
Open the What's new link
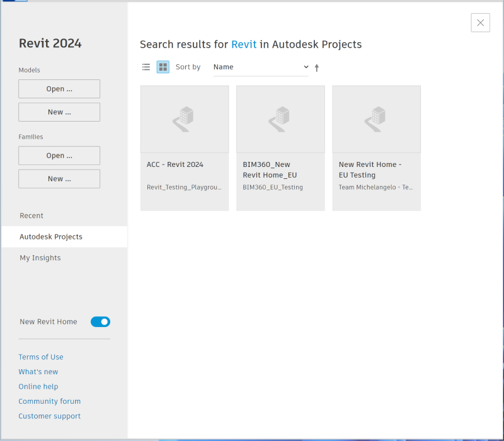38,372
